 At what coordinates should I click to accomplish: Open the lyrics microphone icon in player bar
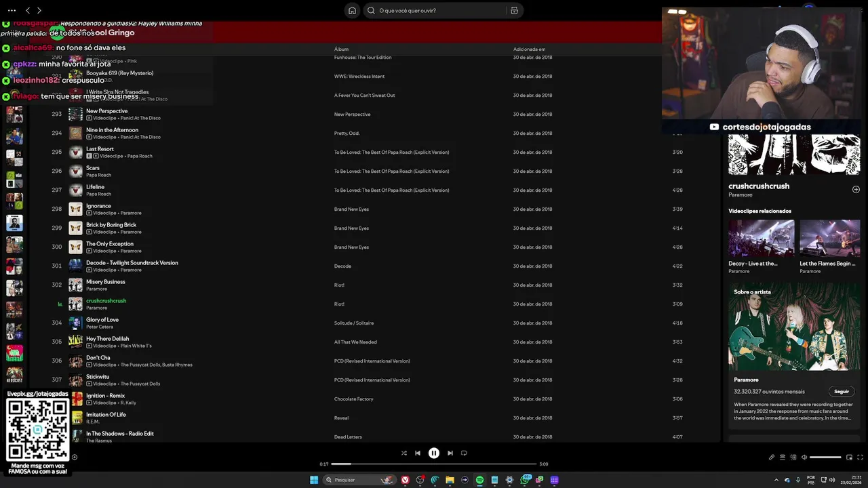tap(771, 457)
